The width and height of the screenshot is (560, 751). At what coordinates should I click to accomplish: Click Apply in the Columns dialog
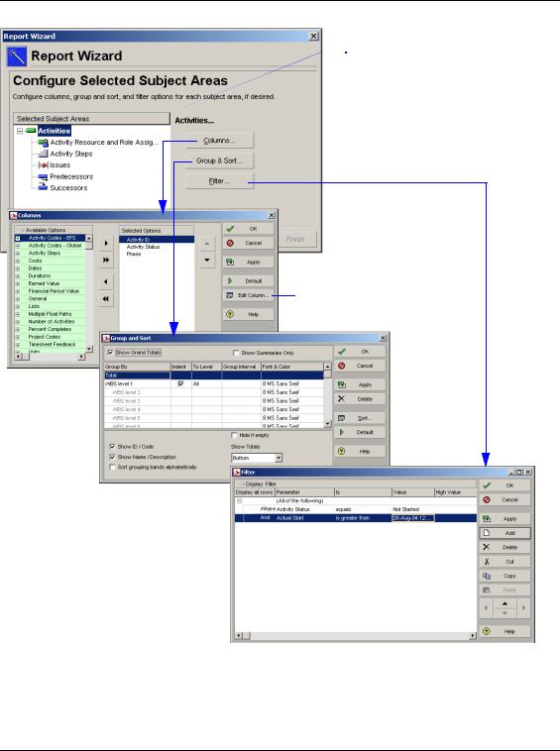[248, 262]
